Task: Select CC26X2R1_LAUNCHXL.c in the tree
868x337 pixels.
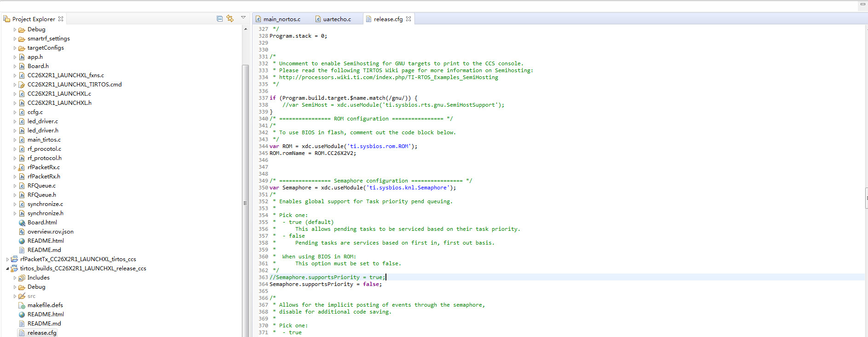Action: click(x=59, y=94)
